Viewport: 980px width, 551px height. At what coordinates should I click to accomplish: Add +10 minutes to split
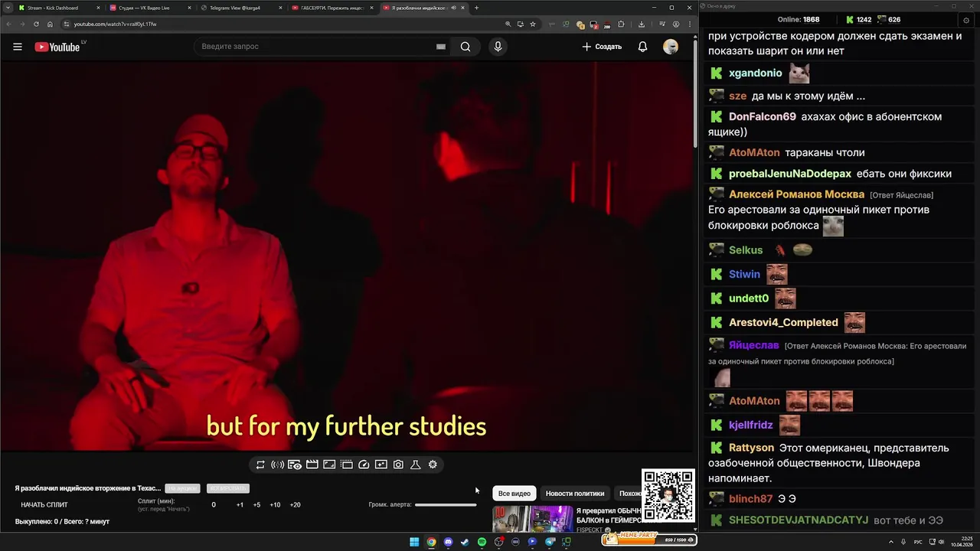pyautogui.click(x=275, y=505)
